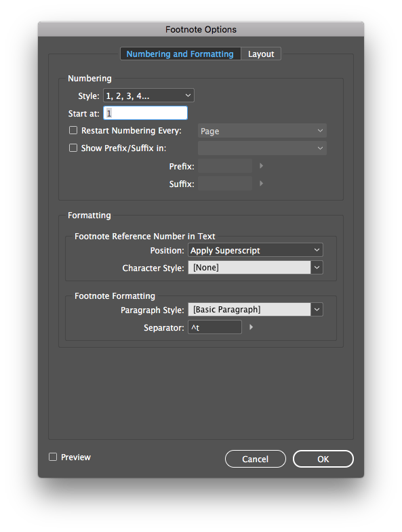This screenshot has width=402, height=532.
Task: Click the Paragraph Style chevron button
Action: pos(317,310)
